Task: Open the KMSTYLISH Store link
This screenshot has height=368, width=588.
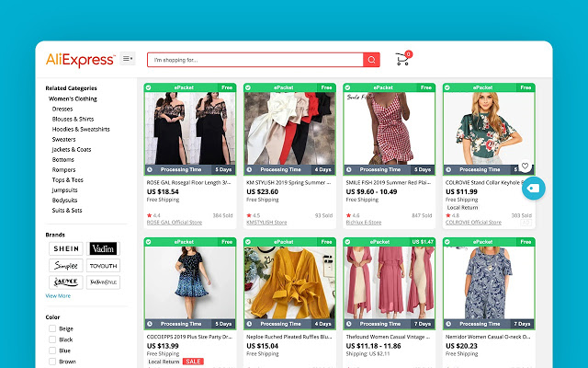Action: coord(267,222)
